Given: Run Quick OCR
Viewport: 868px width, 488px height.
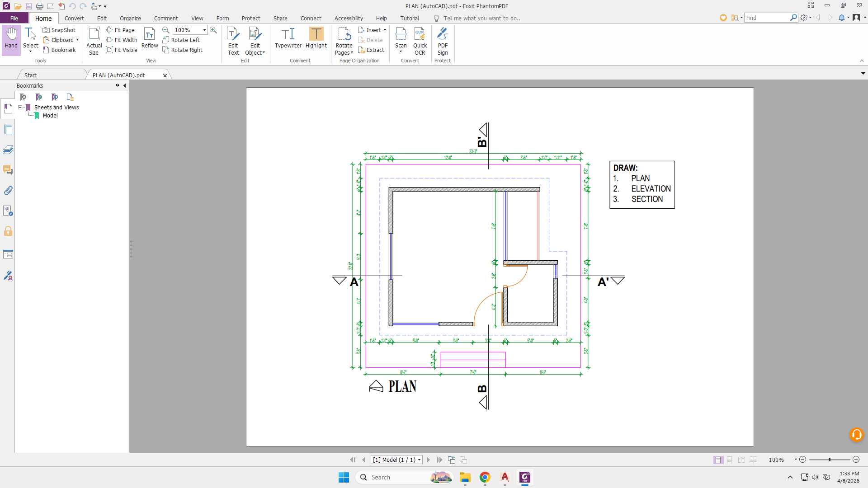Looking at the screenshot, I should pyautogui.click(x=420, y=41).
